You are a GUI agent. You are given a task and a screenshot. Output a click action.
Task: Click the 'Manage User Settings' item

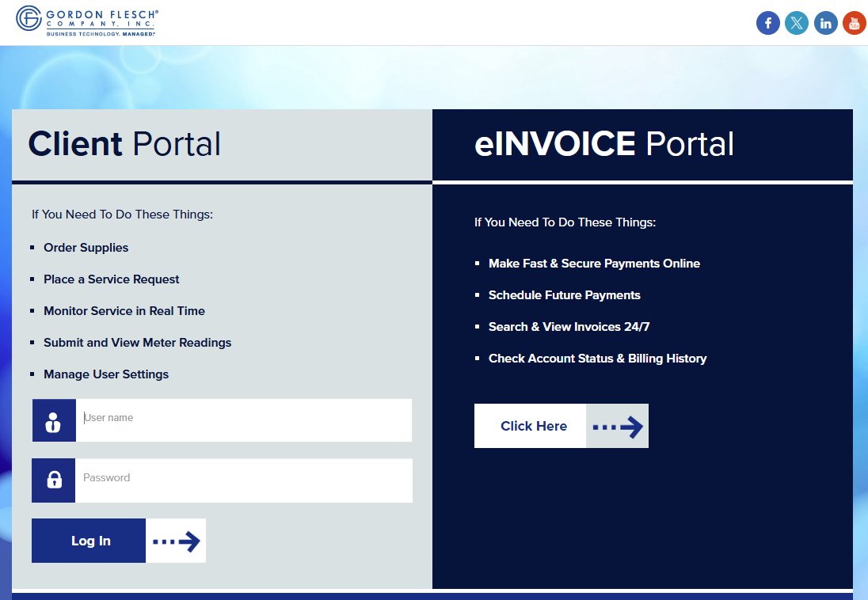pyautogui.click(x=106, y=374)
